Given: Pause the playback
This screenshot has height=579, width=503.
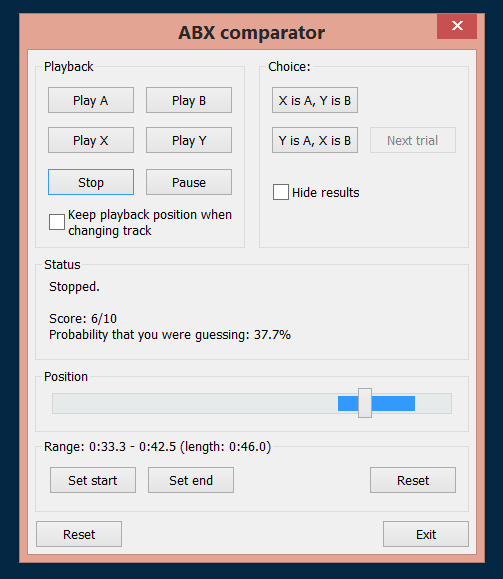Looking at the screenshot, I should pos(189,182).
